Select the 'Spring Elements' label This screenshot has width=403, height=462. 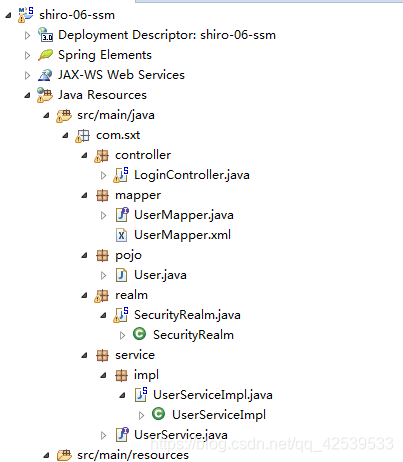point(105,55)
